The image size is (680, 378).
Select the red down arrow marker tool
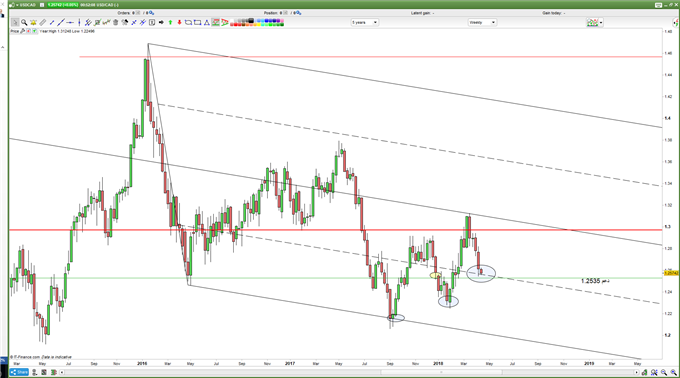click(180, 22)
